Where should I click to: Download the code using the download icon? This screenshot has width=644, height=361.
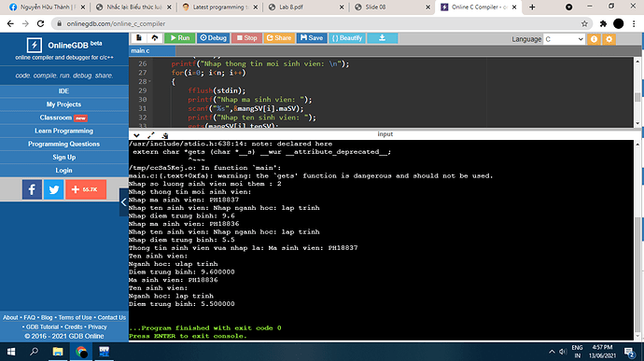[x=382, y=38]
